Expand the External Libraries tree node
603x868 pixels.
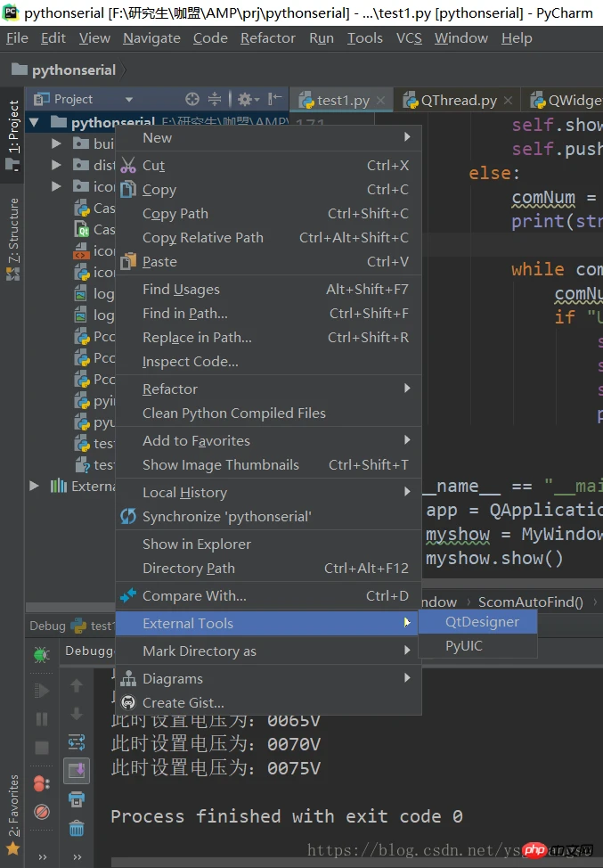(x=35, y=486)
